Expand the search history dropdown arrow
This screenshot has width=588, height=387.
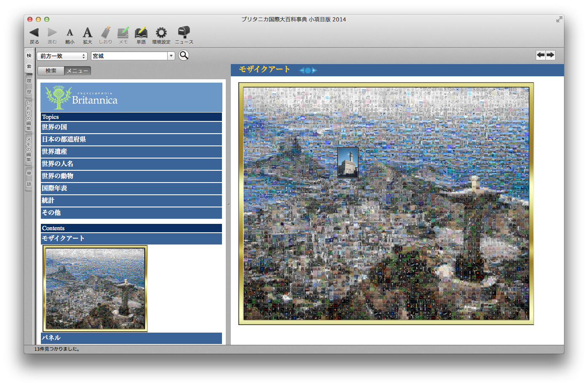pyautogui.click(x=171, y=56)
